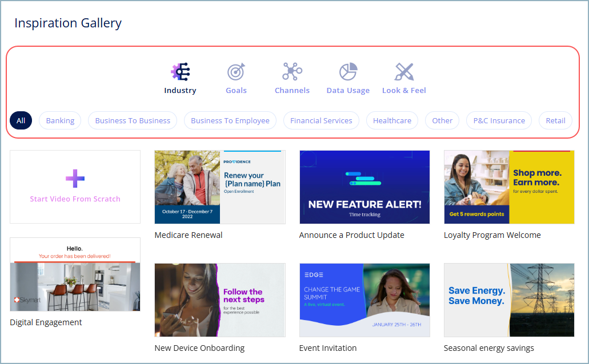Filter templates by Financial Services
The width and height of the screenshot is (589, 364).
[321, 120]
